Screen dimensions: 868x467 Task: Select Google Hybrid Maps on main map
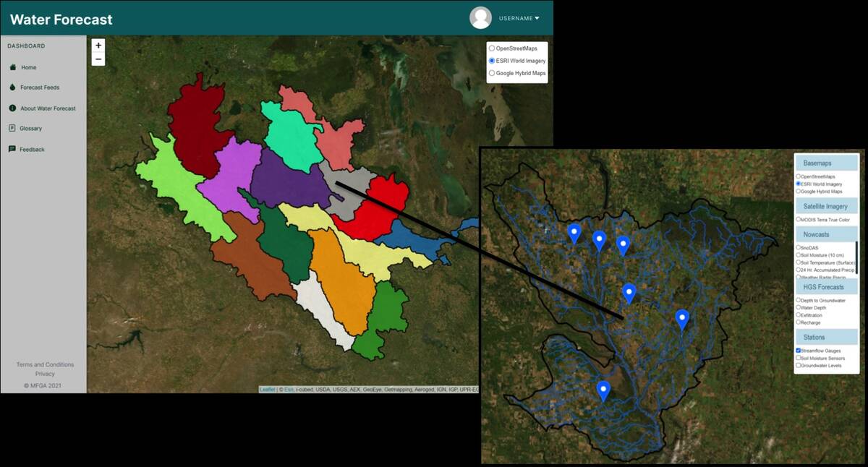pos(492,73)
